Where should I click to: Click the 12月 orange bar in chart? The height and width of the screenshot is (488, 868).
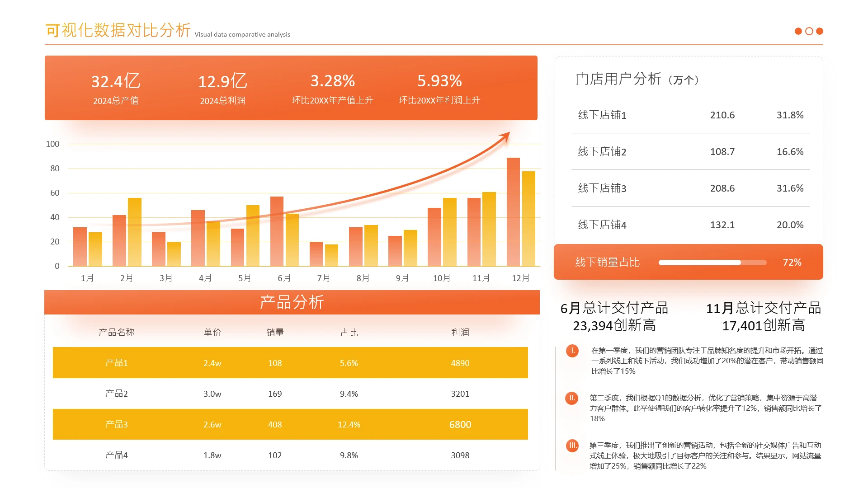pyautogui.click(x=513, y=212)
